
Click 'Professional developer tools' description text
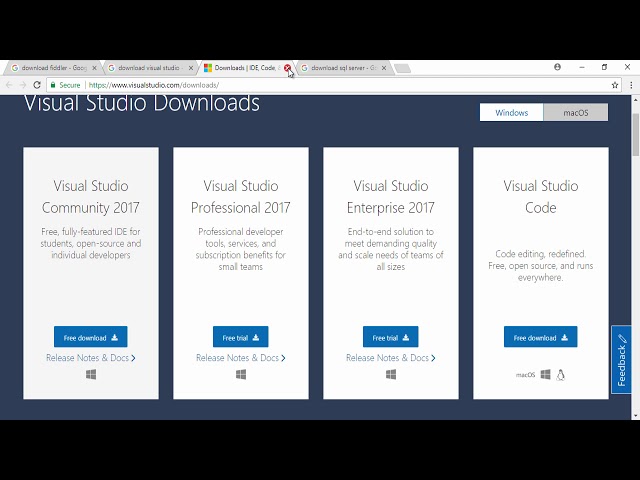(241, 249)
